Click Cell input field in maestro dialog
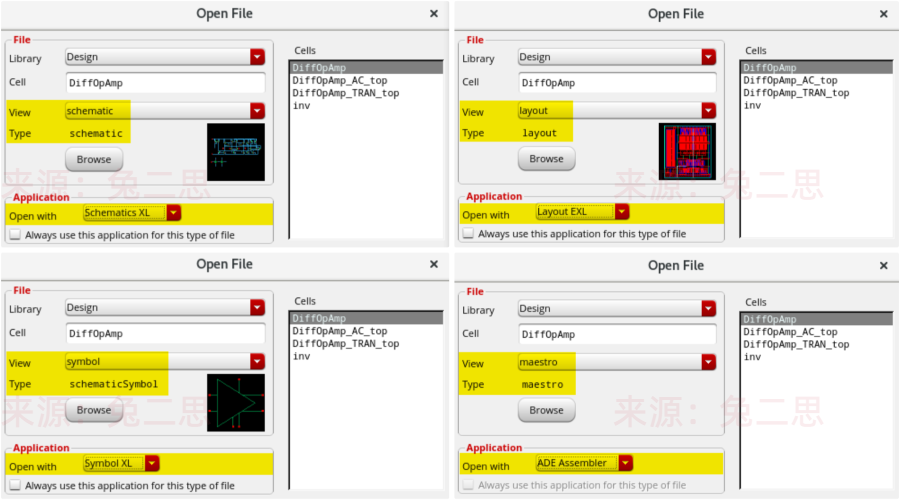 point(617,335)
